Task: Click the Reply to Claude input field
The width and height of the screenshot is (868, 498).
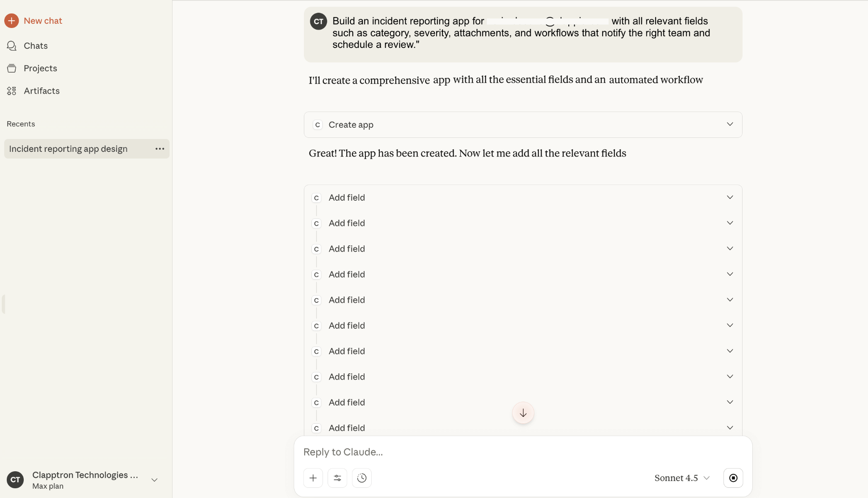Action: [x=466, y=452]
